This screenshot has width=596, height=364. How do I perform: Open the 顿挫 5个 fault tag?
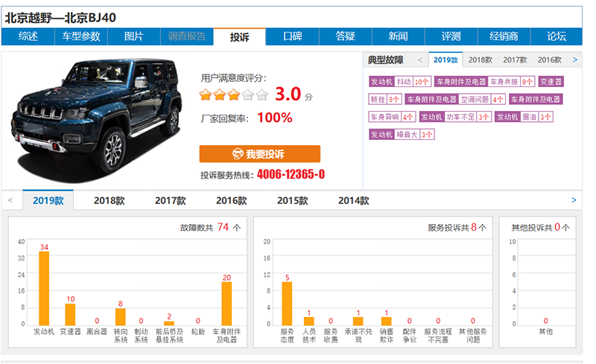[385, 99]
